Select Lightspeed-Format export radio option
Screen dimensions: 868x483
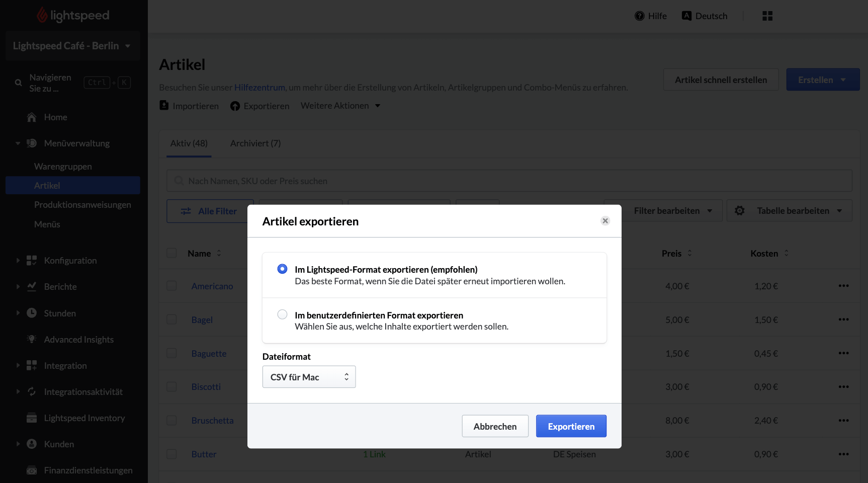(283, 269)
